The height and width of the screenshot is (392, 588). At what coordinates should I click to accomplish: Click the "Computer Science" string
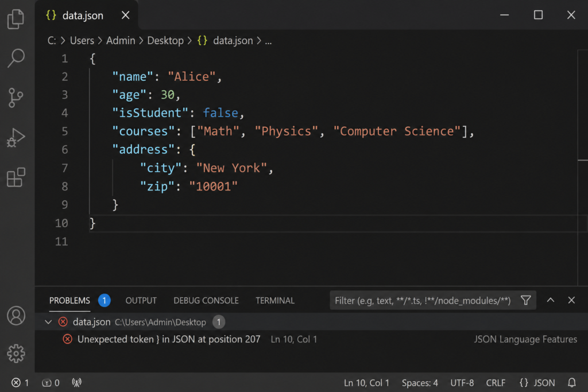pos(397,131)
